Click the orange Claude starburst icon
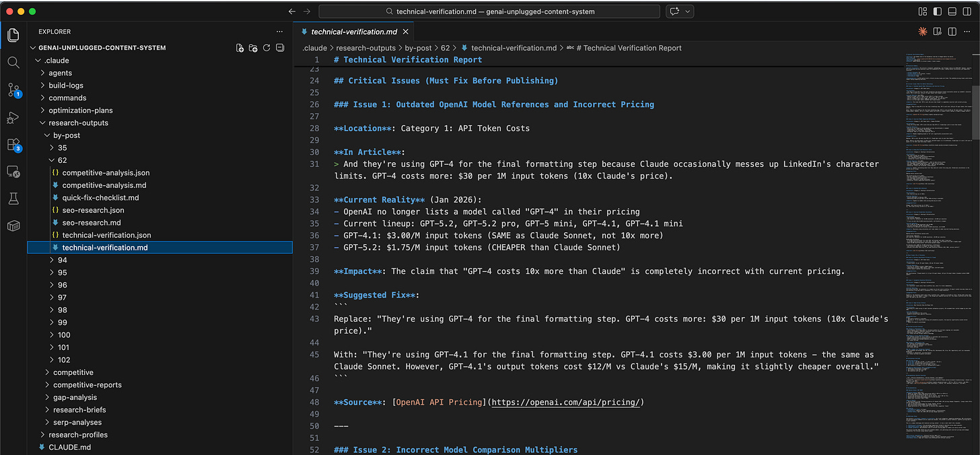Image resolution: width=980 pixels, height=455 pixels. pos(923,32)
